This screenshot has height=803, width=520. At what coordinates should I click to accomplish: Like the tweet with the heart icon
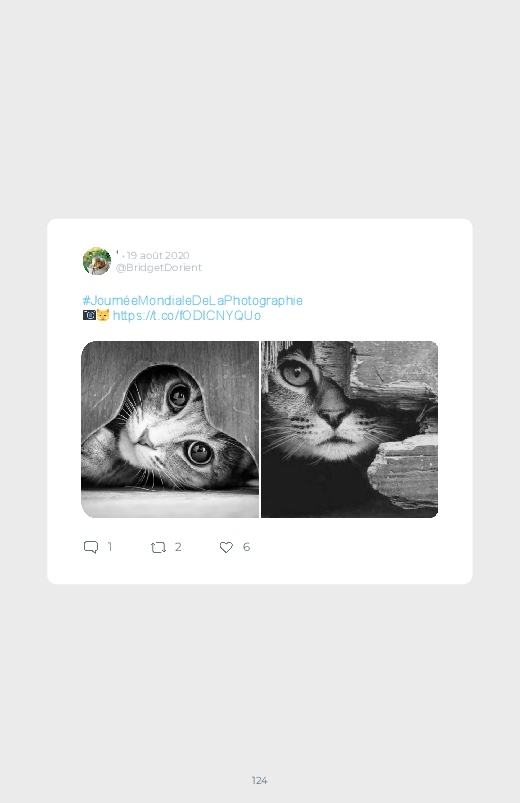coord(226,547)
